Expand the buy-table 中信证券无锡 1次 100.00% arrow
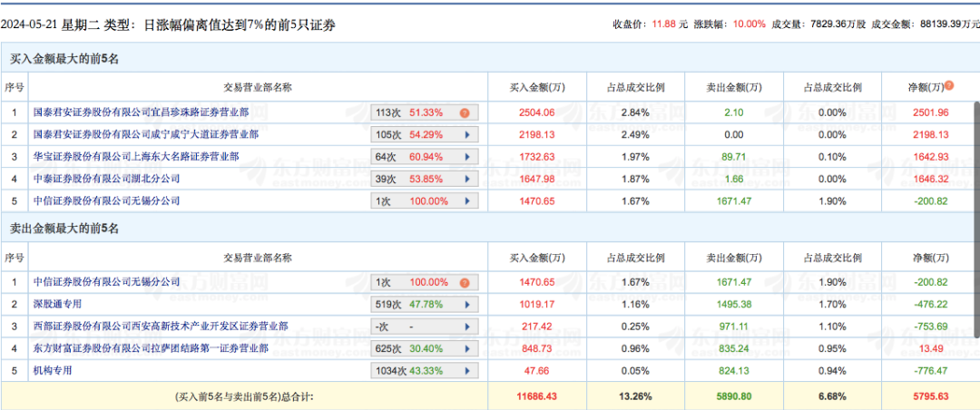 [466, 201]
